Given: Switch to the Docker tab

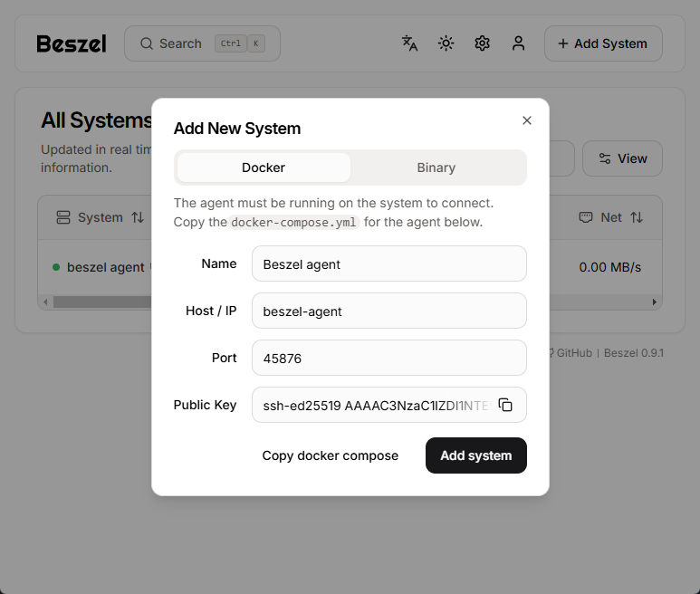Looking at the screenshot, I should click(x=264, y=168).
